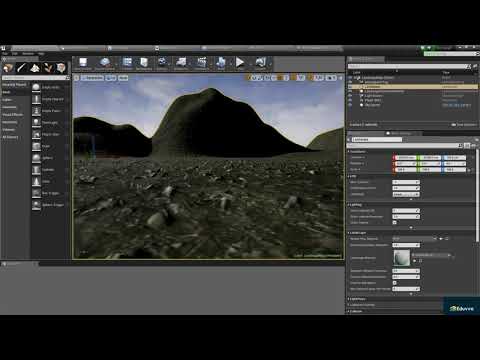The height and width of the screenshot is (360, 480).
Task: Open the Lights placement category
Action: coord(15,100)
